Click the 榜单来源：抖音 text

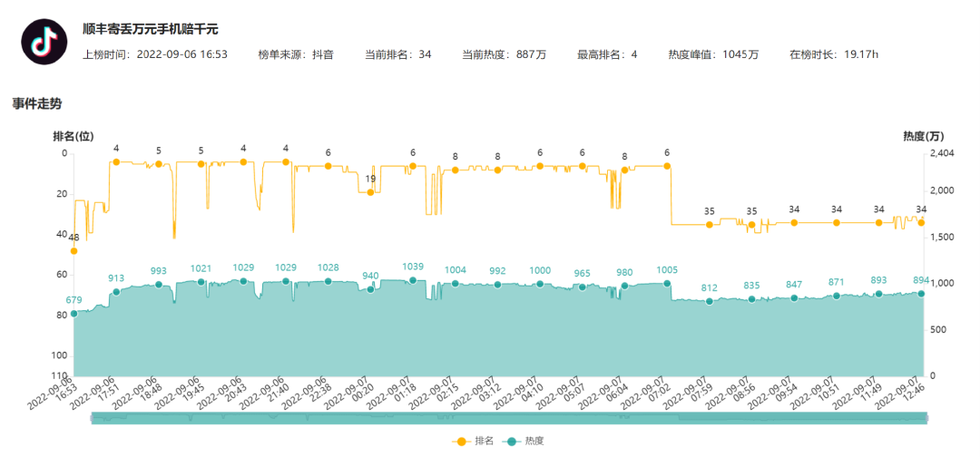pyautogui.click(x=296, y=54)
